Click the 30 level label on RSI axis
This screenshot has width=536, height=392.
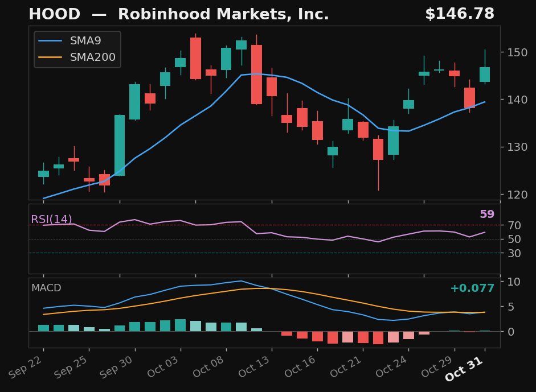pyautogui.click(x=514, y=253)
